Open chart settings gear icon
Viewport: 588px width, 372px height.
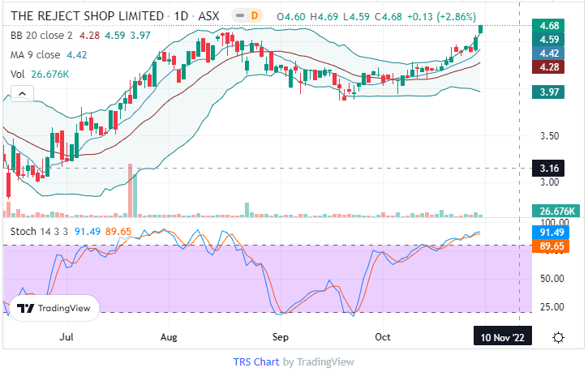click(558, 338)
